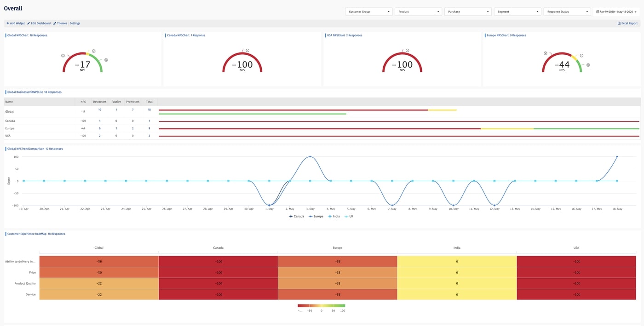This screenshot has height=326, width=644.
Task: Click Global detractors count 10 link
Action: pyautogui.click(x=100, y=110)
